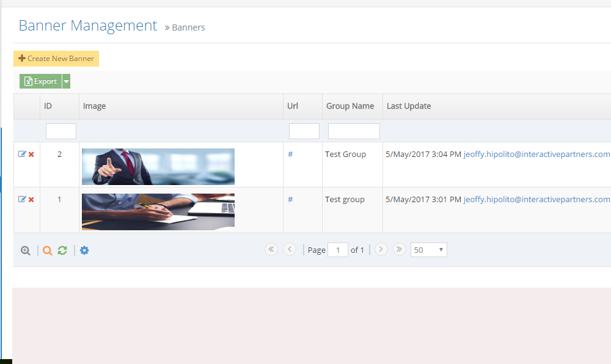
Task: Open the businessman banner thumbnail in row 2
Action: tap(158, 167)
